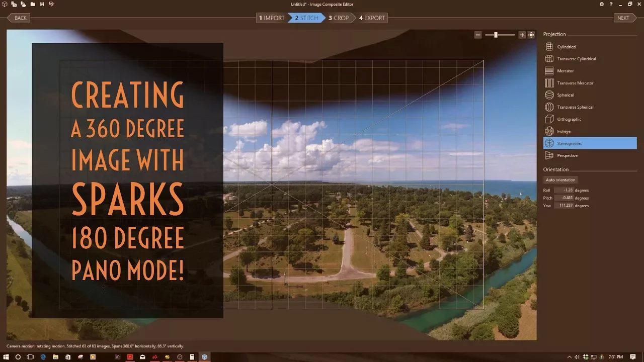
Task: Select Orthographic projection
Action: point(590,119)
